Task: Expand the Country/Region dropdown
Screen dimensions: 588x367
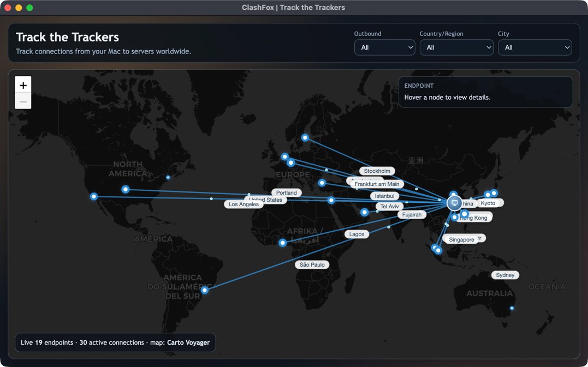Action: click(456, 47)
